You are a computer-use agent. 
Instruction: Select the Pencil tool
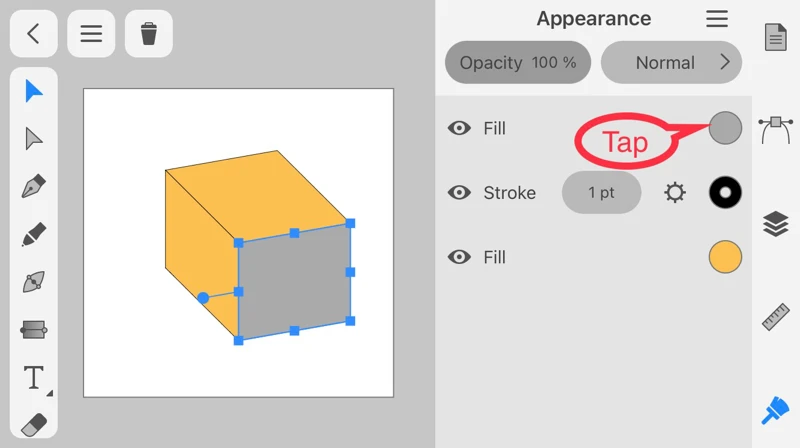tap(34, 235)
